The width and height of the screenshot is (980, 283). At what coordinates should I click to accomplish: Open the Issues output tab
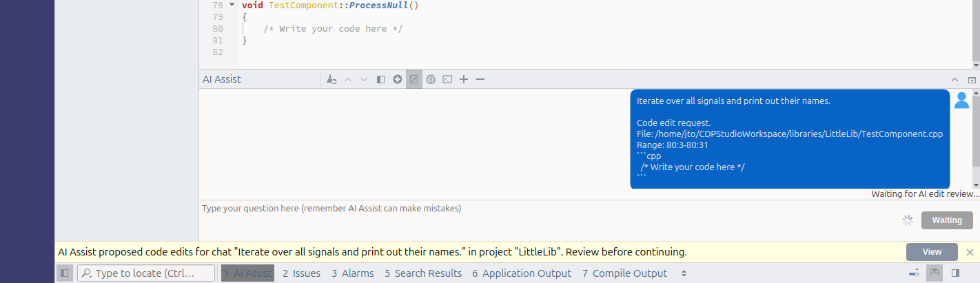[301, 273]
